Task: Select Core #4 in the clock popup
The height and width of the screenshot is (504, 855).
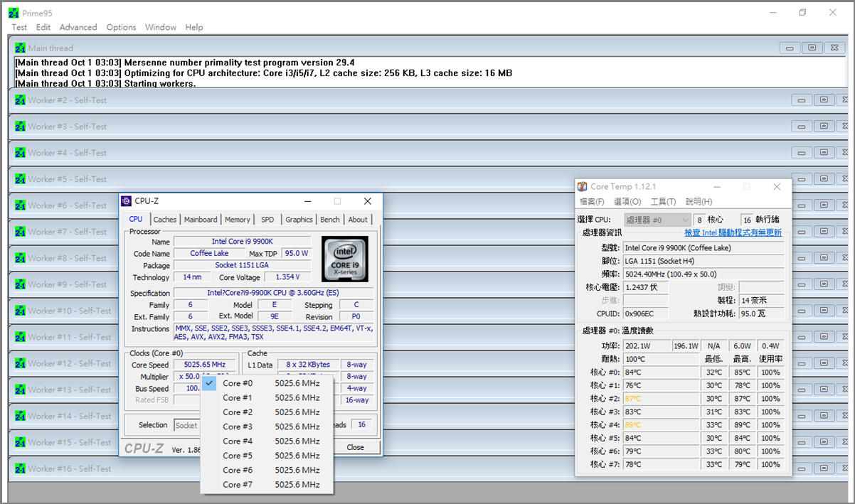Action: [x=267, y=441]
